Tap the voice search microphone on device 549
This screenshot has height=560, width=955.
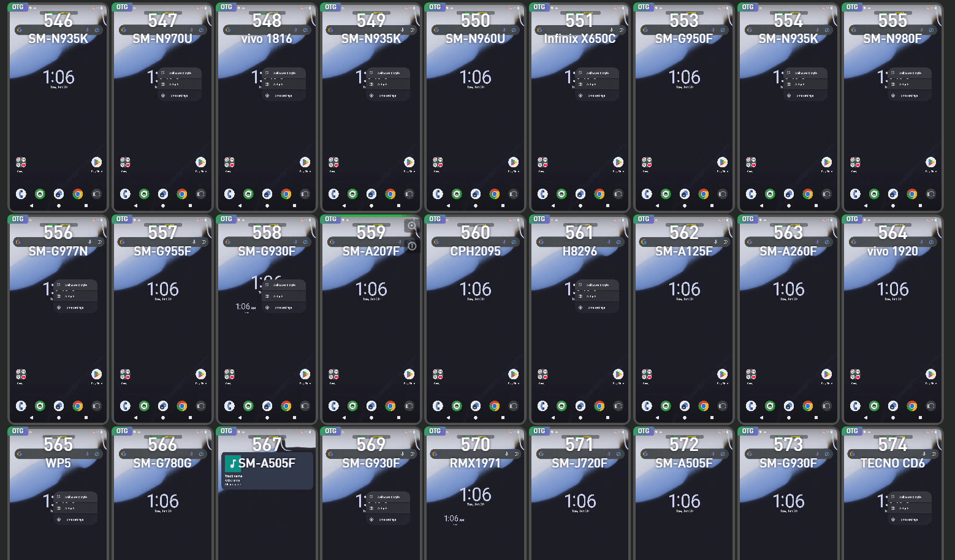pyautogui.click(x=402, y=30)
